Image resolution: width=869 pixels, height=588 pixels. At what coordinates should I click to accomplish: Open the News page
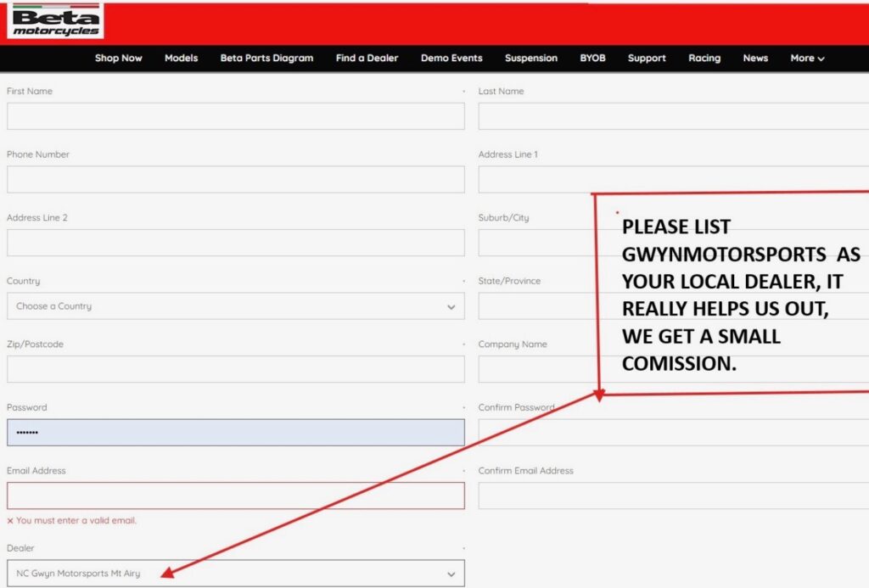click(755, 59)
